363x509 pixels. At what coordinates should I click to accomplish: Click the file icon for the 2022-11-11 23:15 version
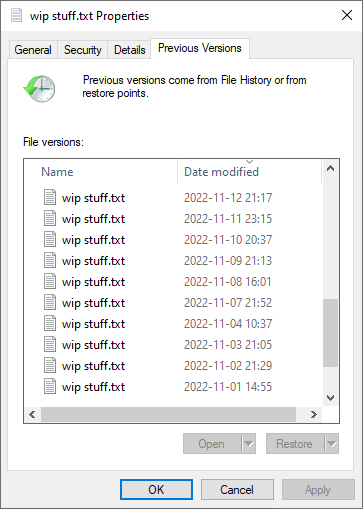(50, 219)
